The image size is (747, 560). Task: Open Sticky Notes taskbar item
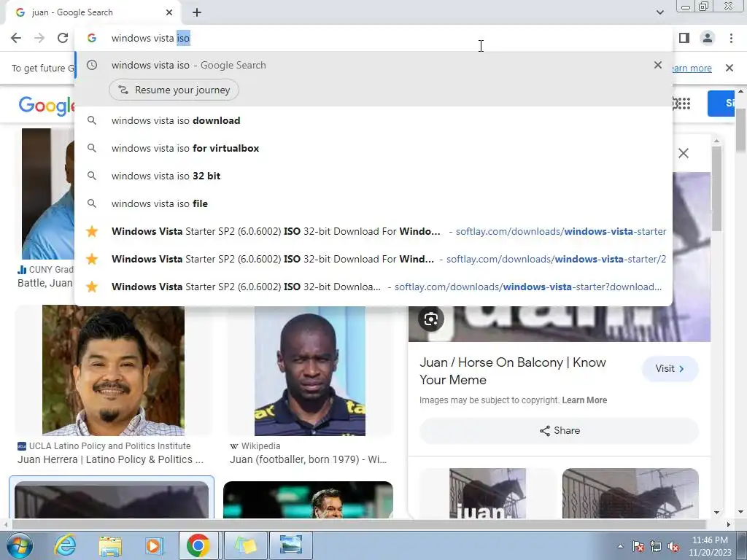pos(245,545)
